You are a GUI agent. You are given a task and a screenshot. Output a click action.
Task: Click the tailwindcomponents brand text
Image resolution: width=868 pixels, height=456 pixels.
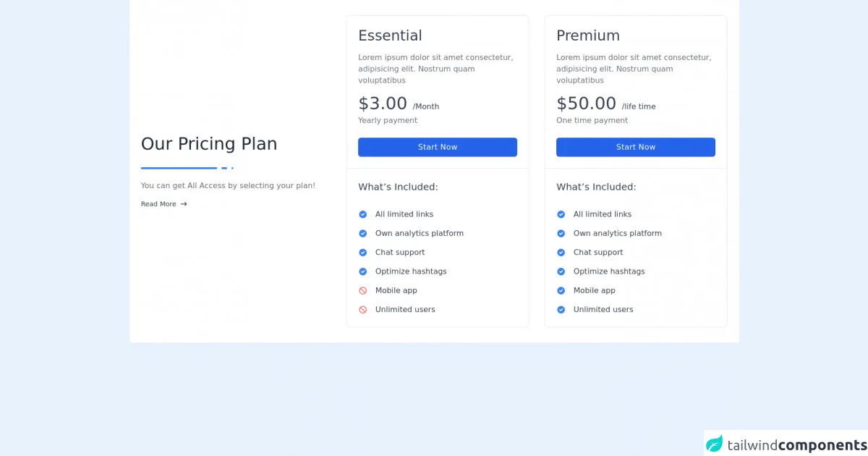click(x=796, y=444)
